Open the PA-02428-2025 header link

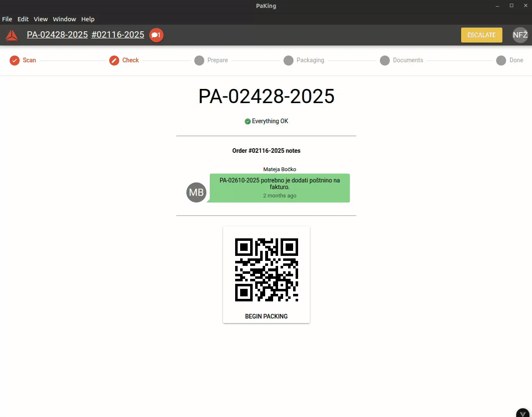(x=58, y=35)
